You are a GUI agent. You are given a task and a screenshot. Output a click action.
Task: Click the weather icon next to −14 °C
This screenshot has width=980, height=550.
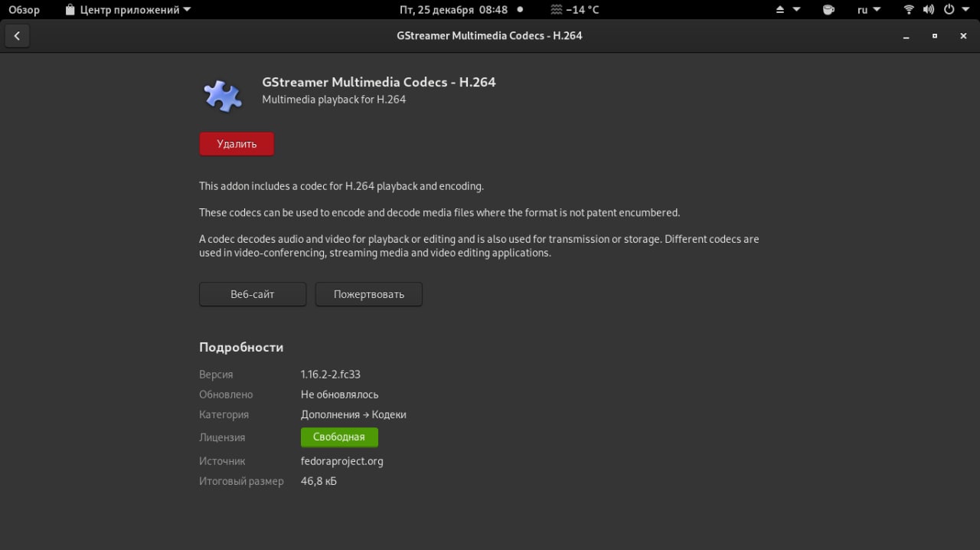point(557,10)
